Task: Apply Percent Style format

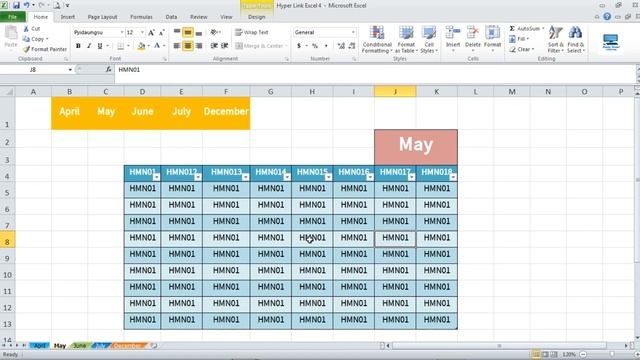Action: coord(315,46)
